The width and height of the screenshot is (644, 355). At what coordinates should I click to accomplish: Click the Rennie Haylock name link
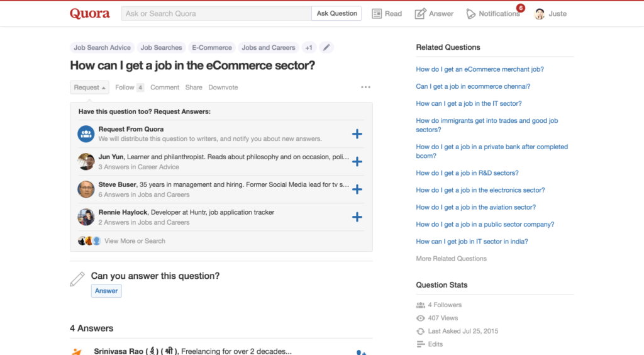tap(123, 212)
